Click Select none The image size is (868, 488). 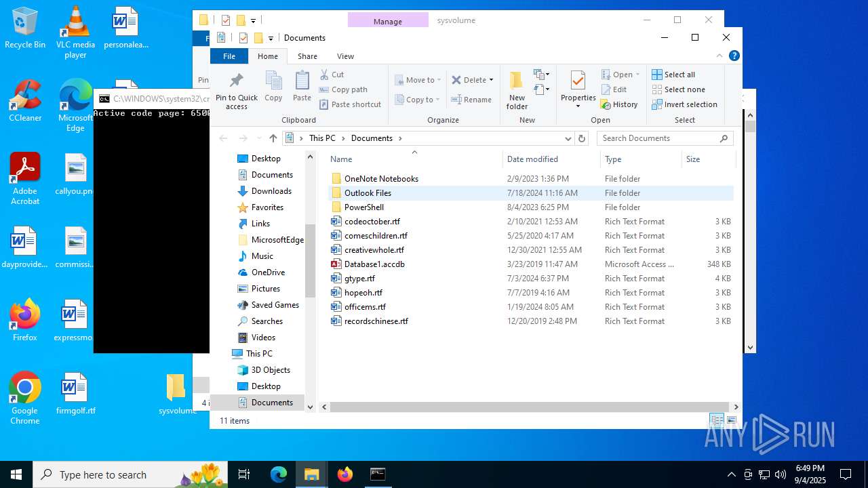[679, 89]
